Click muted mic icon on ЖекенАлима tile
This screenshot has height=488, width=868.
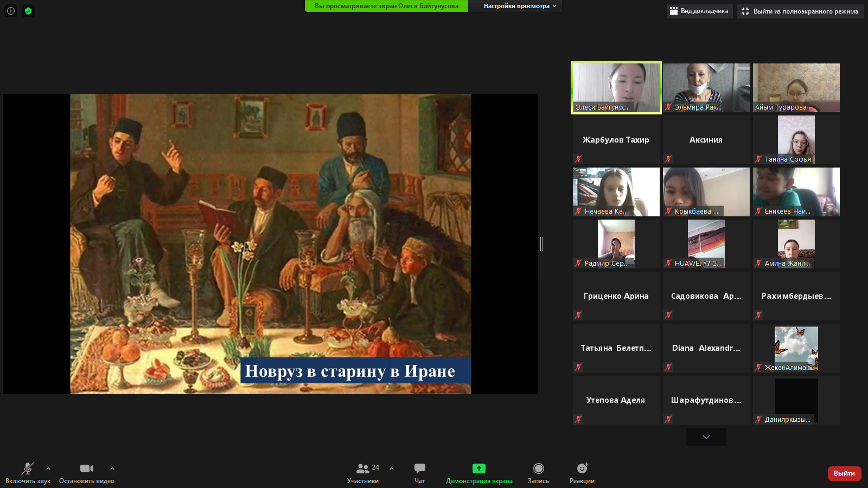pyautogui.click(x=758, y=367)
